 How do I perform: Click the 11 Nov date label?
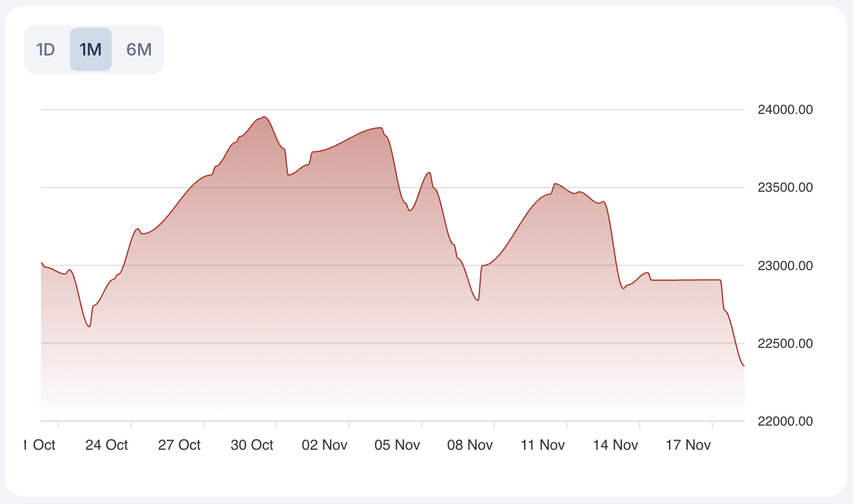(x=543, y=445)
